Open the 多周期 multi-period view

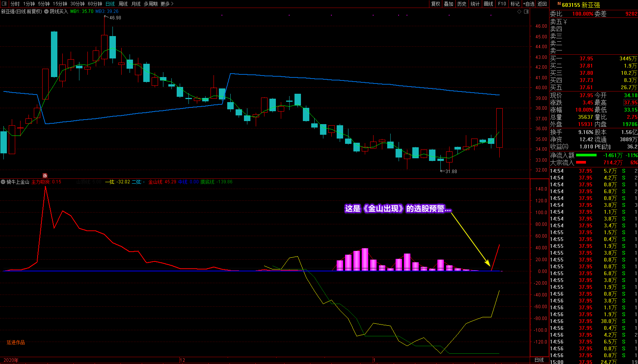[x=150, y=4]
